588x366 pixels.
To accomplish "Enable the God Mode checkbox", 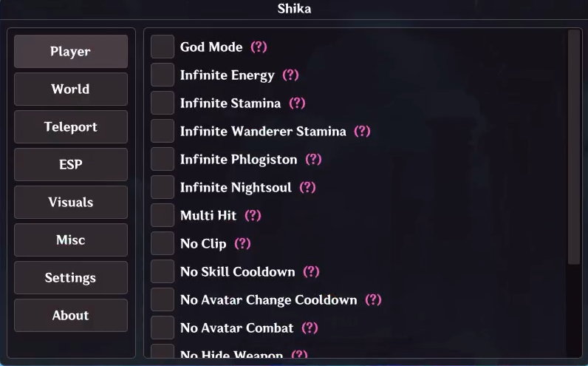I will click(163, 47).
